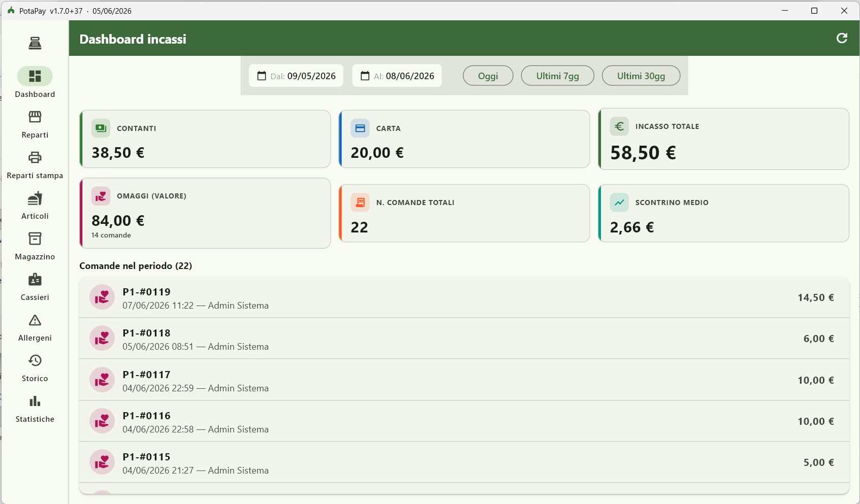Open Statistiche bar chart icon

(35, 401)
